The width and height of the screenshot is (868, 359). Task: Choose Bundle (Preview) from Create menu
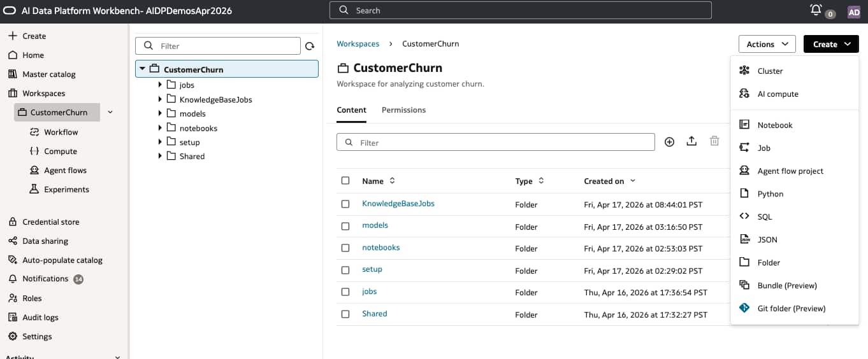(x=795, y=285)
